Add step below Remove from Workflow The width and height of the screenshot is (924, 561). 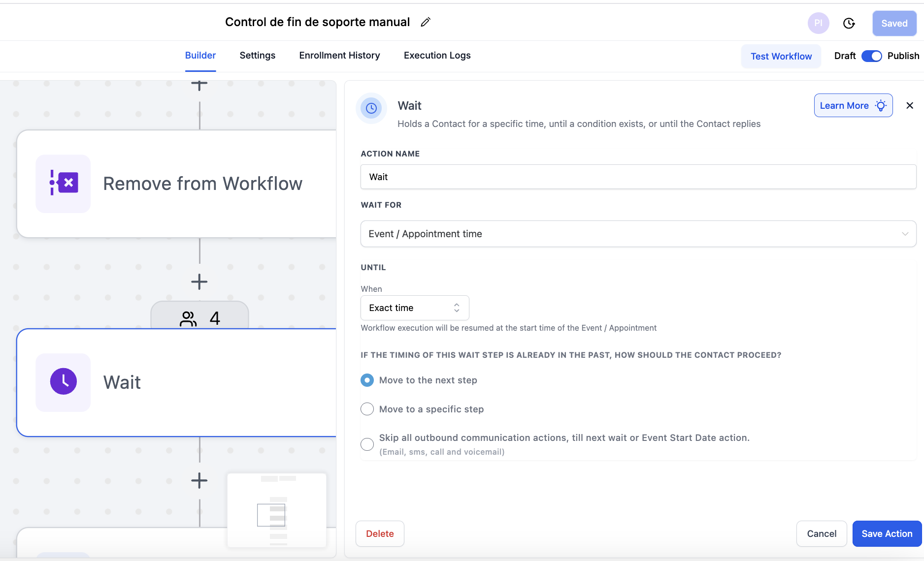click(x=199, y=282)
